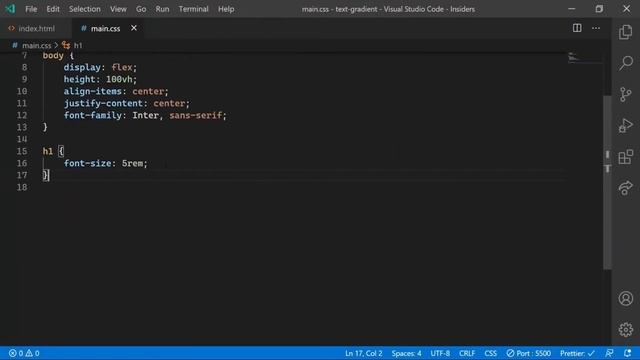Click the justify-content property
The height and width of the screenshot is (360, 640).
click(x=103, y=103)
